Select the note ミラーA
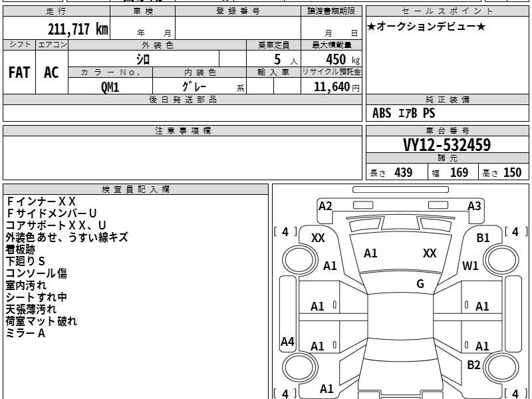This screenshot has height=399, width=532. [25, 333]
